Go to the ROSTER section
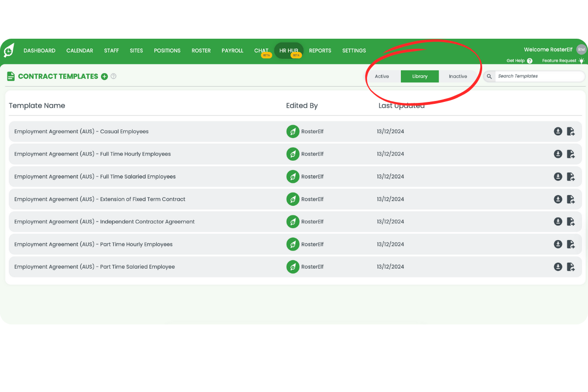The width and height of the screenshot is (588, 392). point(201,50)
